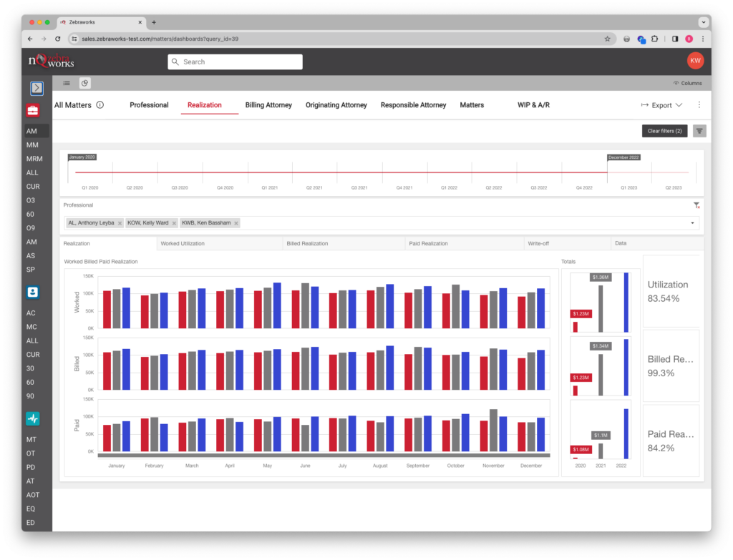Screen dimensions: 733x560
Task: Open the three-dot more options menu
Action: [x=699, y=105]
